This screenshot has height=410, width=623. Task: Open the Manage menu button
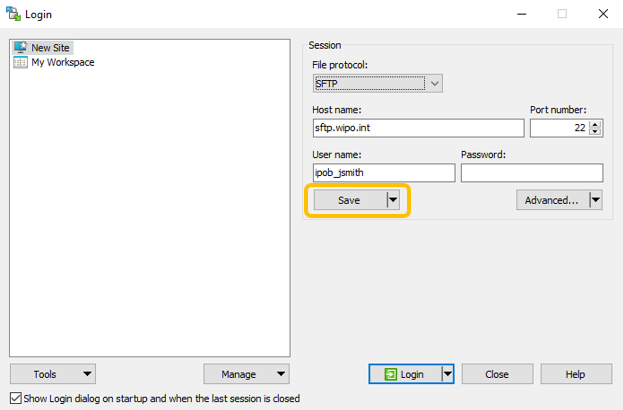pyautogui.click(x=246, y=374)
